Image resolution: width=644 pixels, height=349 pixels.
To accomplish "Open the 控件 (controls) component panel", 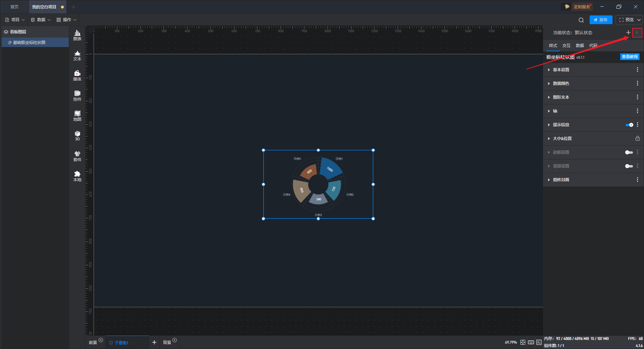I will (77, 96).
